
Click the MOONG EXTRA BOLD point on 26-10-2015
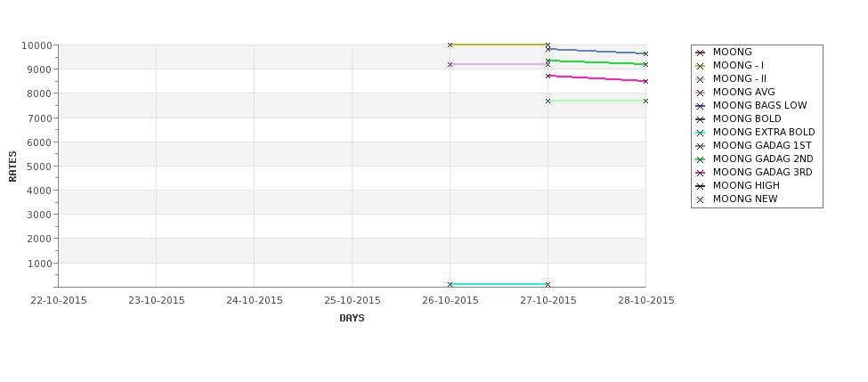pos(450,284)
